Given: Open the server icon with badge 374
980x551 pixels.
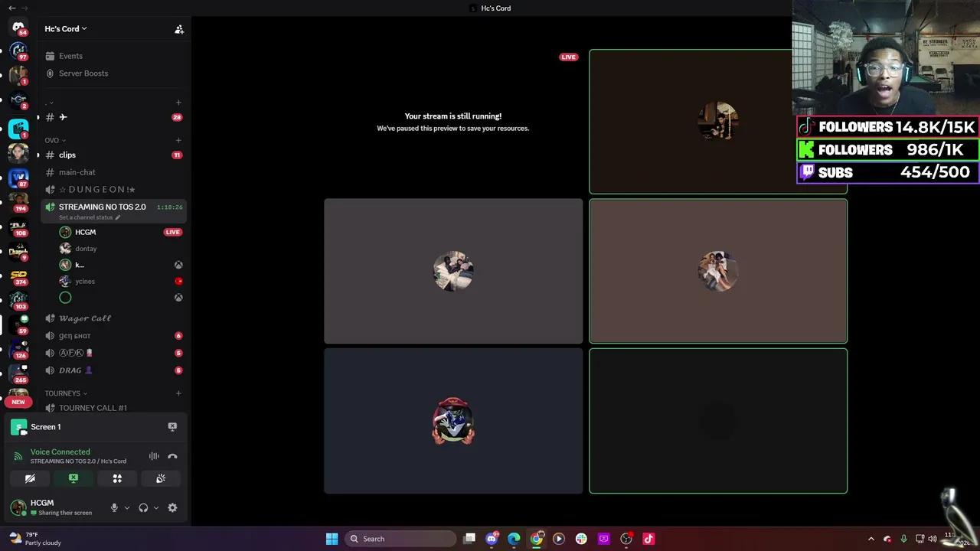Looking at the screenshot, I should point(18,276).
